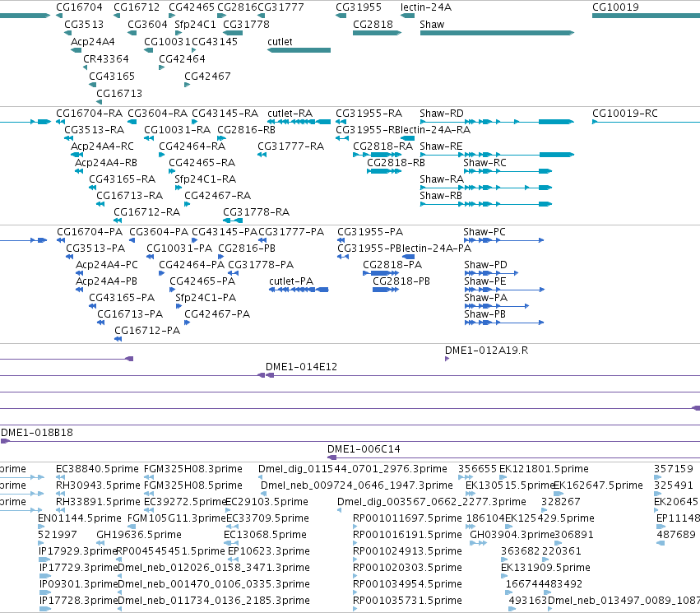Click the CG31778-PA CDS arrow
Screen dimensions: 700x613
pos(233,273)
